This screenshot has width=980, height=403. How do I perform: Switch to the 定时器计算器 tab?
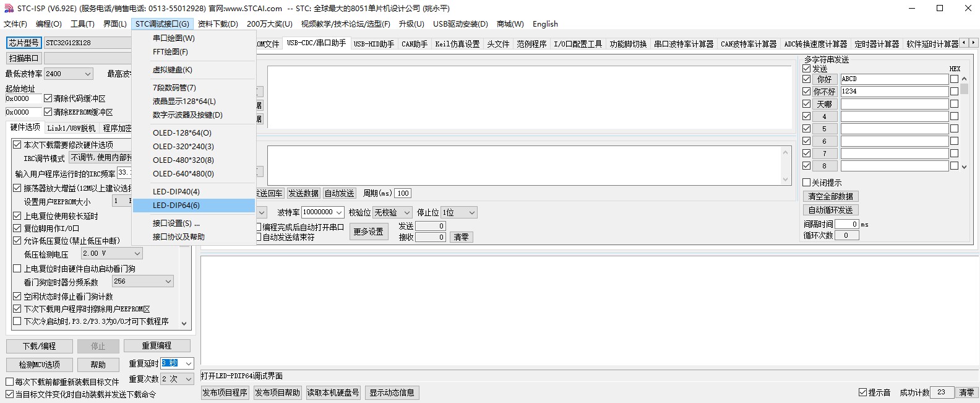[x=877, y=44]
